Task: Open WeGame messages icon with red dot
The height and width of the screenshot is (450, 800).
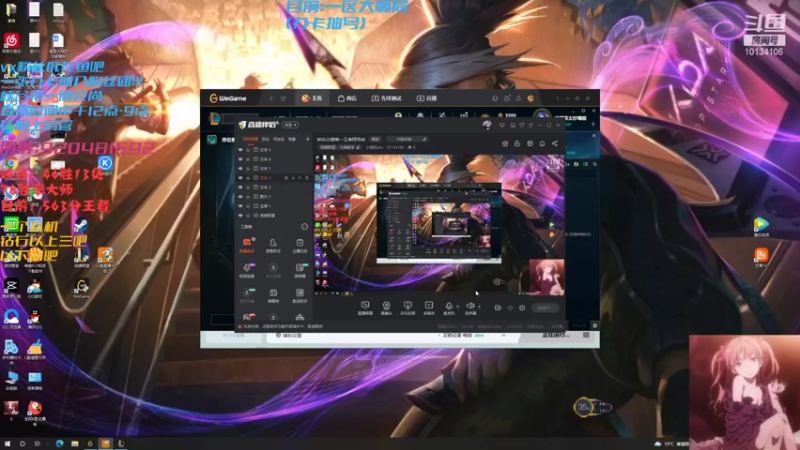Action: (x=507, y=98)
